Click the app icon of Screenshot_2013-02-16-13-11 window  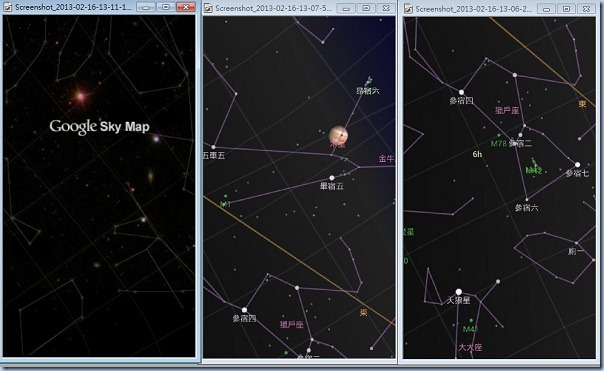(x=8, y=7)
